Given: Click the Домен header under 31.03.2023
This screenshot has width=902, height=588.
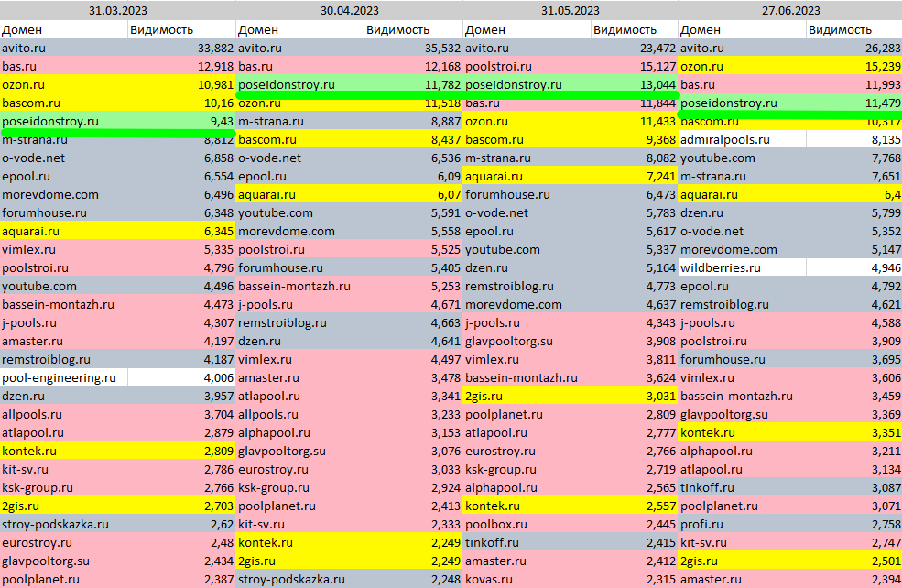Looking at the screenshot, I should pyautogui.click(x=64, y=29).
